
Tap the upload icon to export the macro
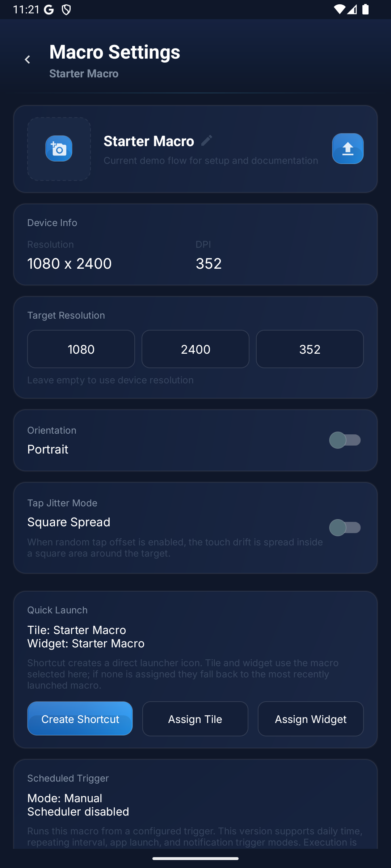pyautogui.click(x=347, y=149)
